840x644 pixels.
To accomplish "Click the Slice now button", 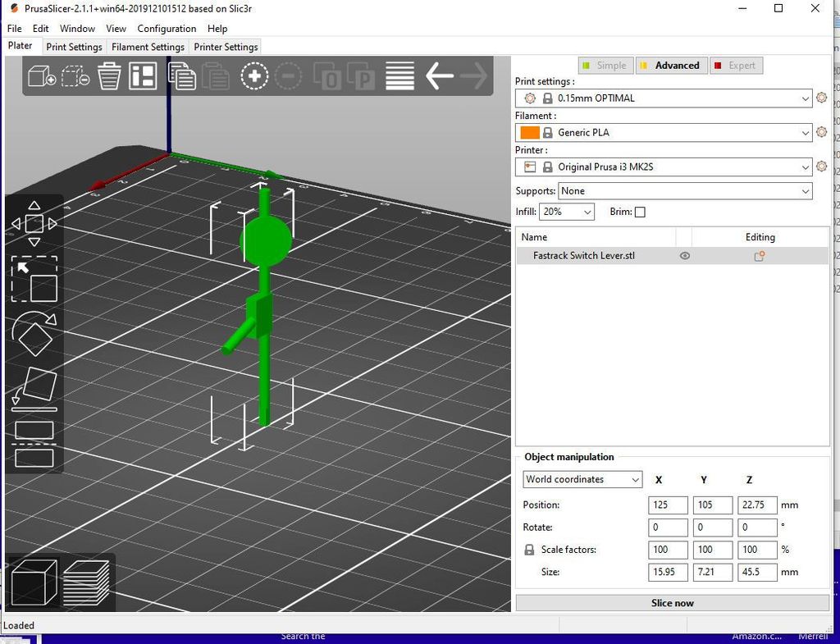I will tap(672, 603).
